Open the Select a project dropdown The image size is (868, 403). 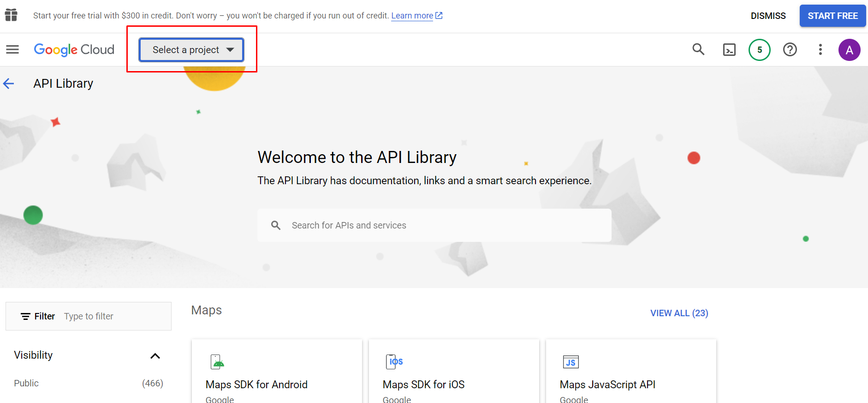point(191,50)
